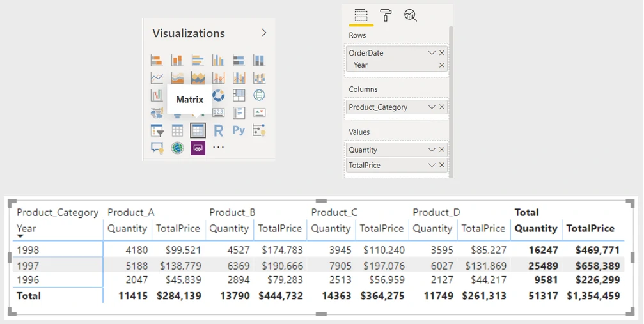The height and width of the screenshot is (324, 644).
Task: Click the Product_B column header
Action: click(x=232, y=212)
